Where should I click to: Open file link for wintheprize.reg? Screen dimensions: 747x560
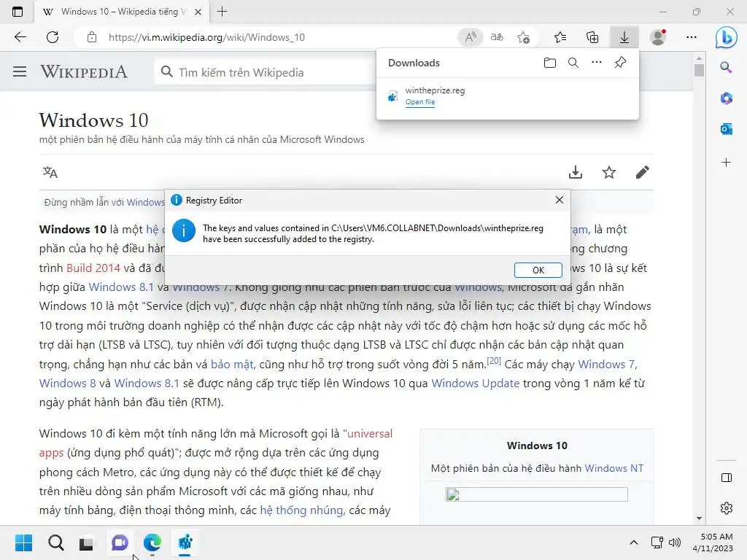(419, 102)
